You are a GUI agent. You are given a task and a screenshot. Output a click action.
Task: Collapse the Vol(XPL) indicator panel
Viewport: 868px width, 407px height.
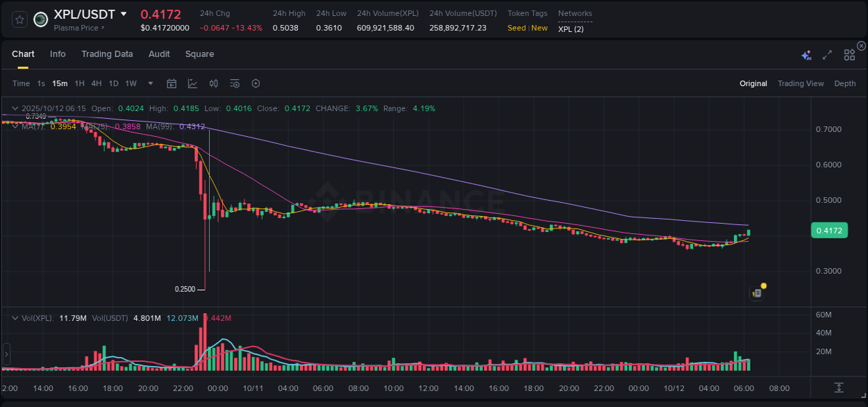pos(15,317)
